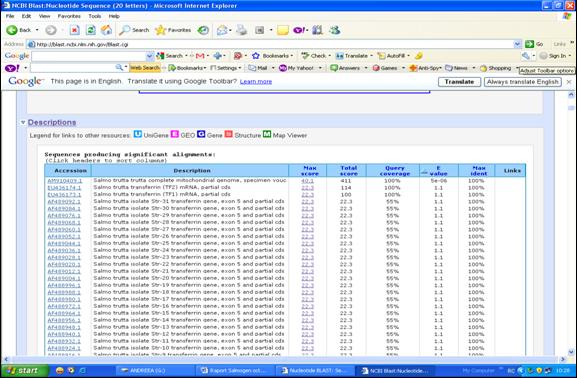The height and width of the screenshot is (378, 577).
Task: Click the Descriptions section heading link
Action: click(52, 122)
